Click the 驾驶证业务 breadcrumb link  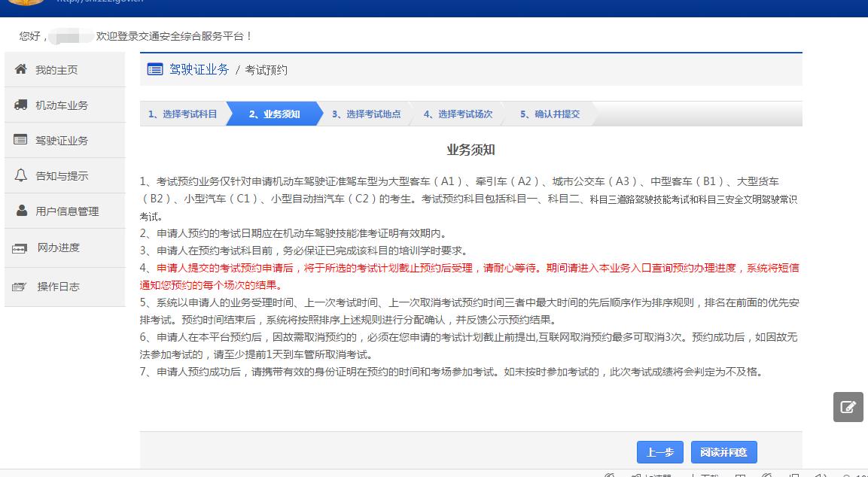click(200, 69)
